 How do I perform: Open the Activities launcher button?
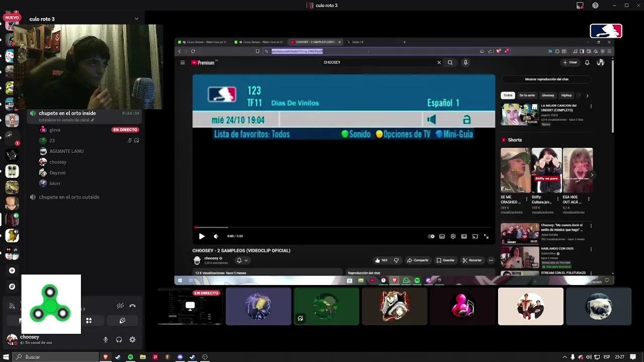(x=89, y=320)
